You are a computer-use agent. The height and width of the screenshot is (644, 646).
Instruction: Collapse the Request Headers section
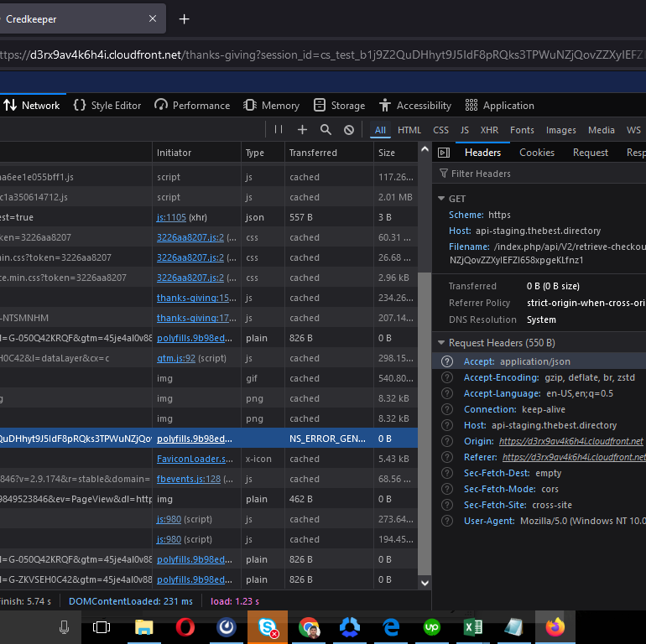[440, 343]
